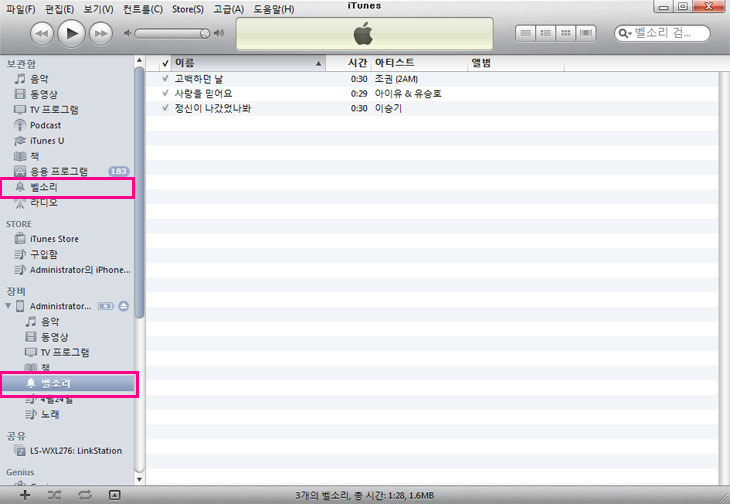Open the 도움말(H) menu

274,9
